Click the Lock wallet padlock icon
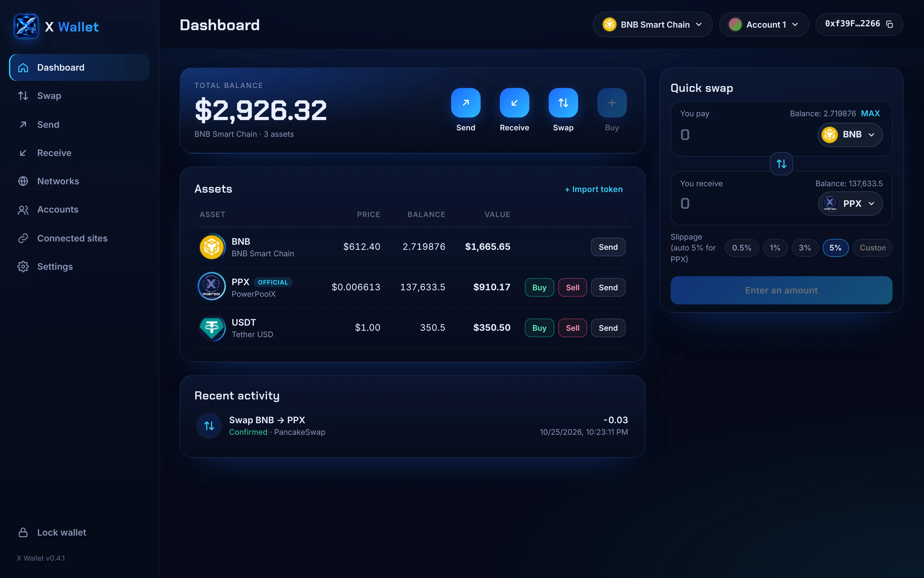Image resolution: width=924 pixels, height=578 pixels. click(23, 532)
